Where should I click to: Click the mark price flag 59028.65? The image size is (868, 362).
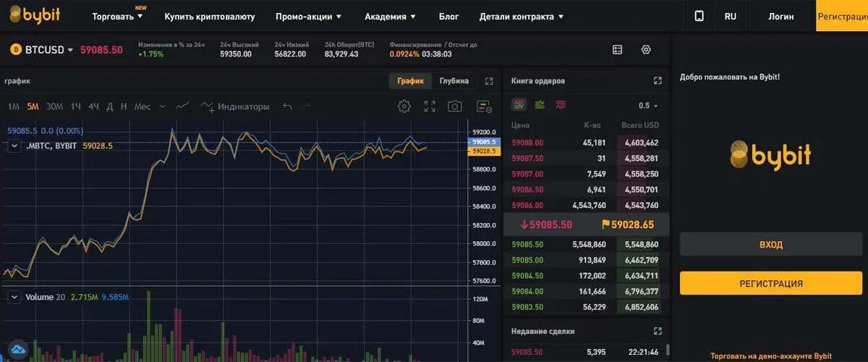point(627,224)
